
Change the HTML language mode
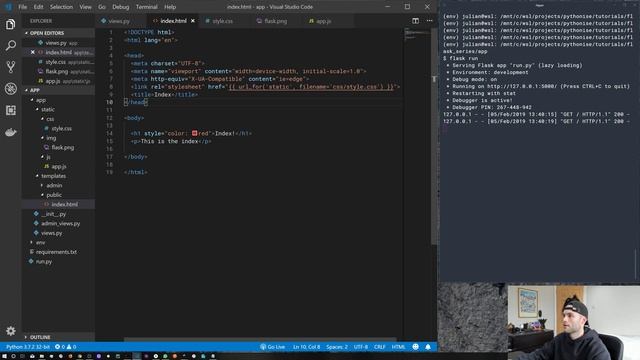click(x=398, y=347)
